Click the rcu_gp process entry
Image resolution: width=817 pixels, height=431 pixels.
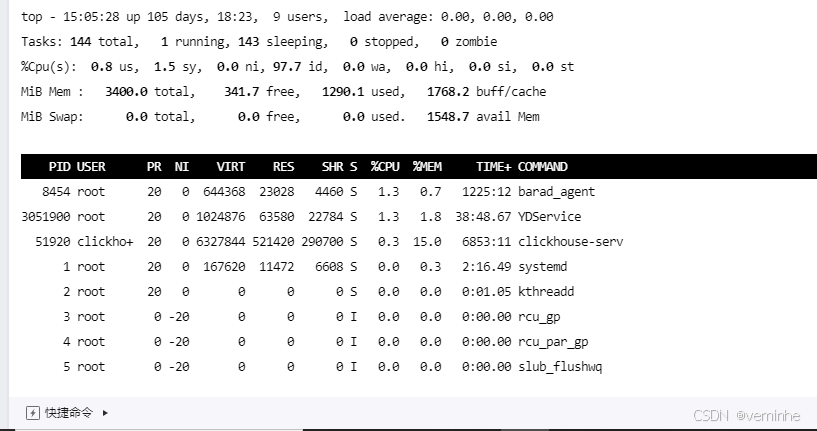coord(539,317)
